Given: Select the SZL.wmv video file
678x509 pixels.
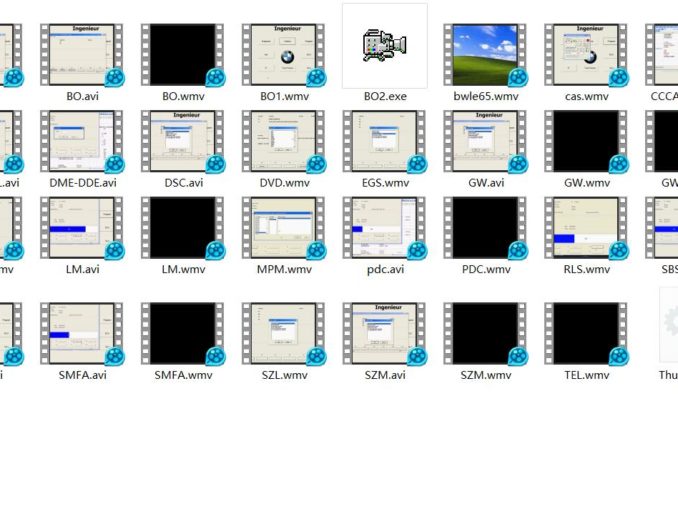Looking at the screenshot, I should (284, 334).
